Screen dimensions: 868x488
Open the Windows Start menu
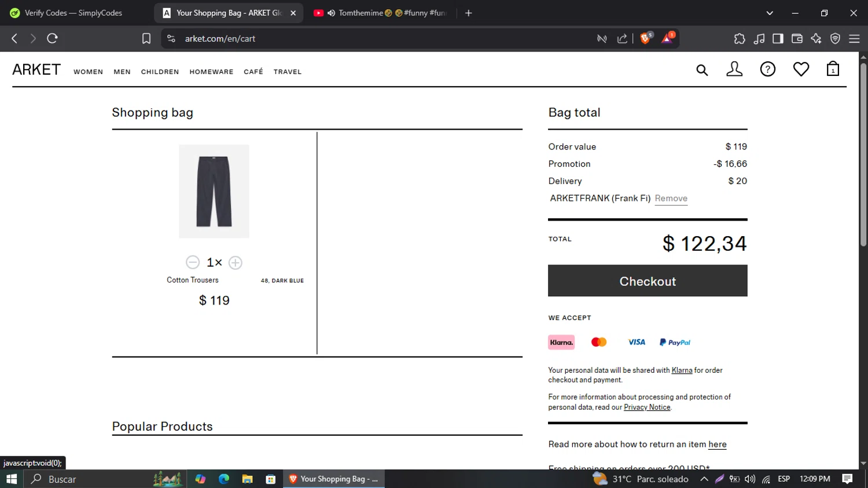12,479
